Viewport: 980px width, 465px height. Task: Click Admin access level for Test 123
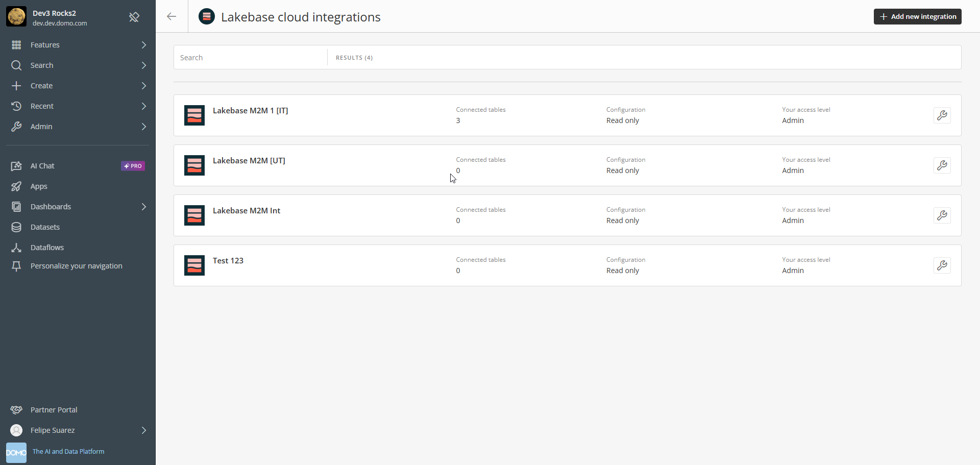click(x=793, y=271)
